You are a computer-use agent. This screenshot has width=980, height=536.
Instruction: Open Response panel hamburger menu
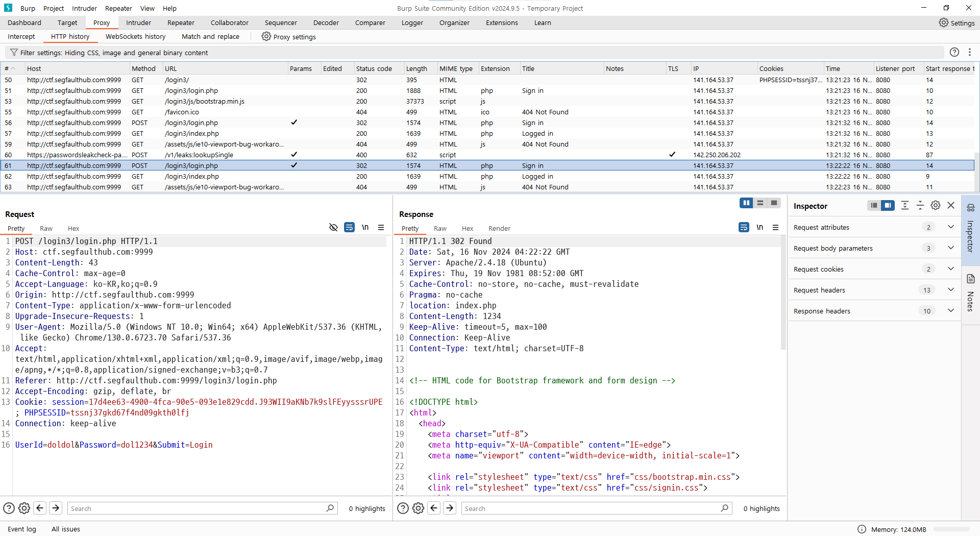click(x=776, y=227)
